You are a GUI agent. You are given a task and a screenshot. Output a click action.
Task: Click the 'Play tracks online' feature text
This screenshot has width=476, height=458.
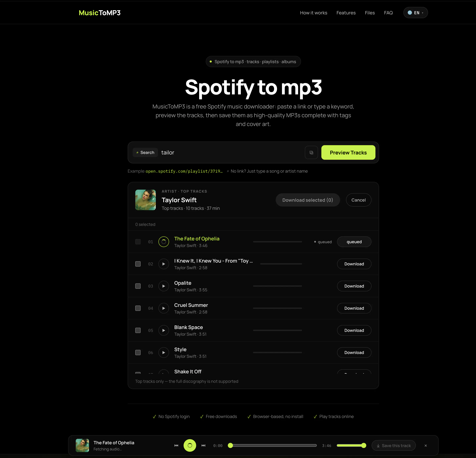point(336,416)
